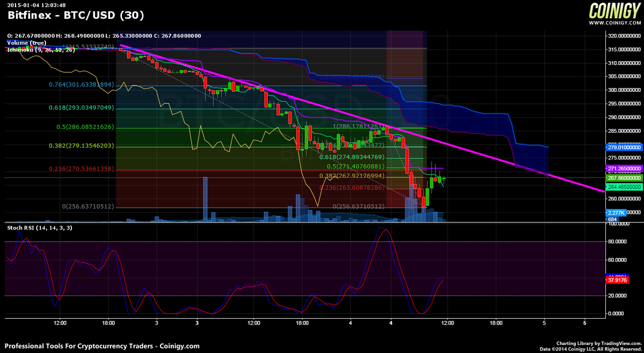644x353 pixels.
Task: Click the 0.618(293.03497049) Fibonacci label
Action: coord(82,108)
